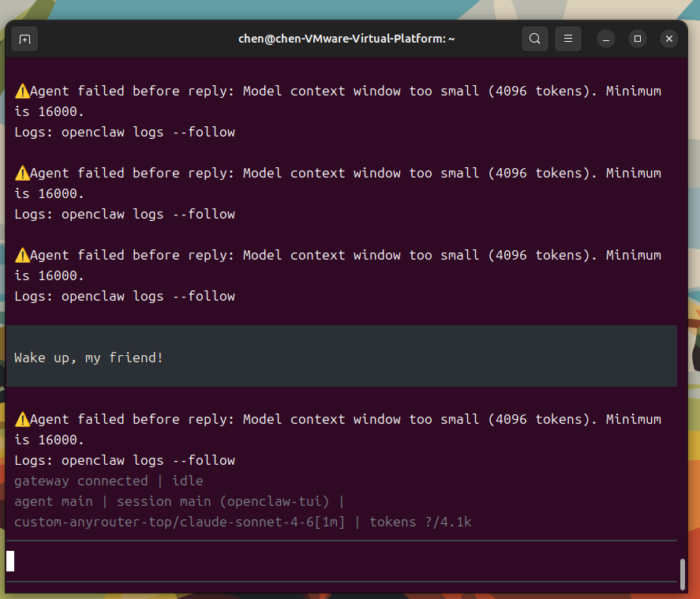This screenshot has width=700, height=599.
Task: Maximize the terminal window
Action: pyautogui.click(x=638, y=39)
